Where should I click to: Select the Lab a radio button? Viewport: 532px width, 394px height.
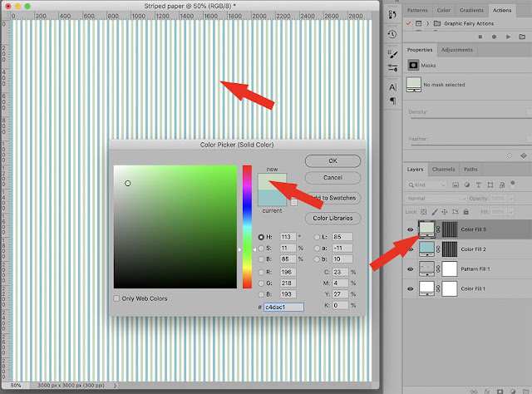click(317, 248)
